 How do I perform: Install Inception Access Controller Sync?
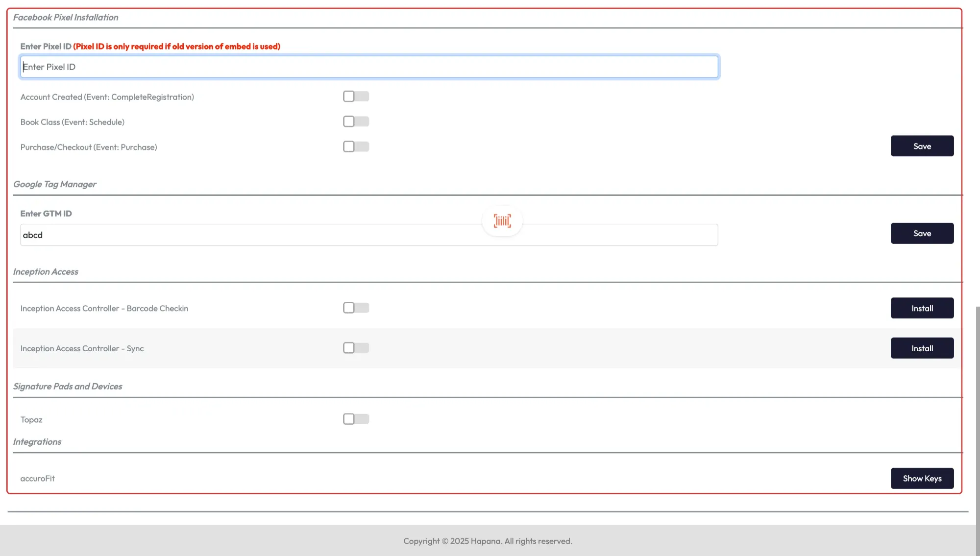[922, 348]
